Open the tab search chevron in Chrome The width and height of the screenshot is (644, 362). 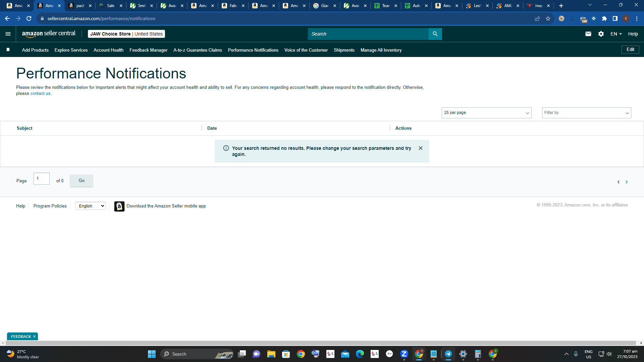(x=590, y=5)
